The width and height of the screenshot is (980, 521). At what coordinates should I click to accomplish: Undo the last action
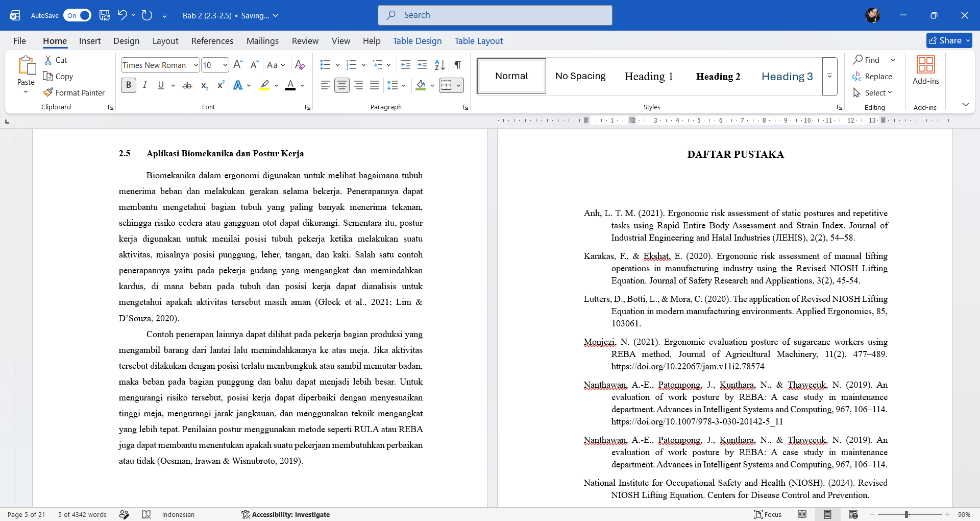pos(122,15)
